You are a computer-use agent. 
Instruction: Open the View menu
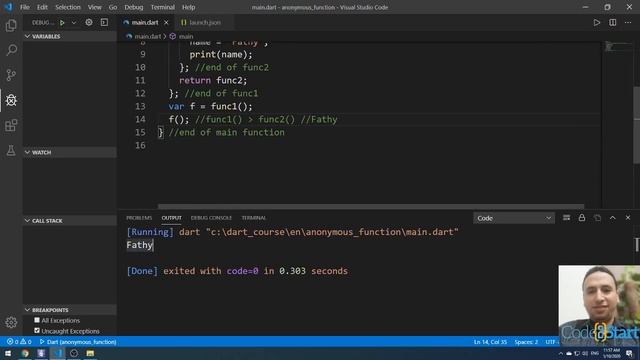(x=94, y=7)
